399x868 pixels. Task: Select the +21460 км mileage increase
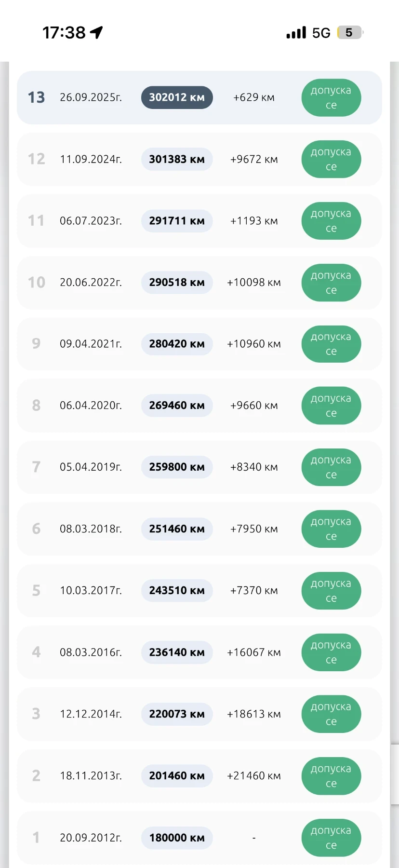coord(254,776)
